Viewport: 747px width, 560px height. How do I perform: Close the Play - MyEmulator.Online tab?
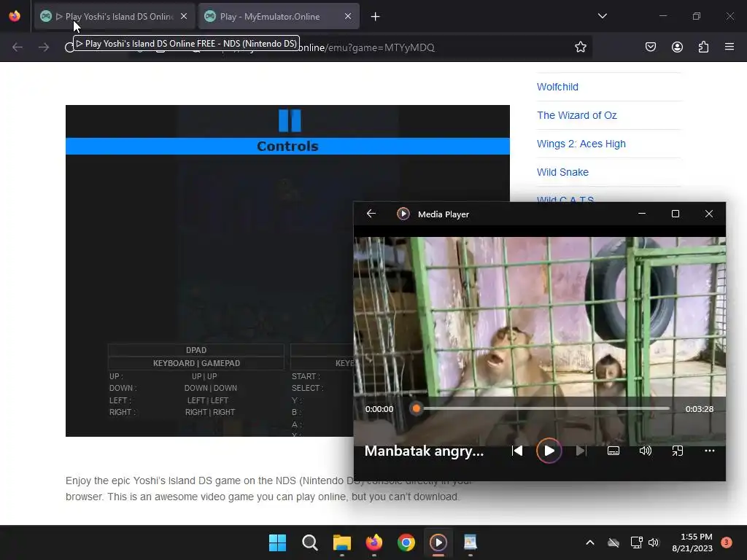point(348,16)
